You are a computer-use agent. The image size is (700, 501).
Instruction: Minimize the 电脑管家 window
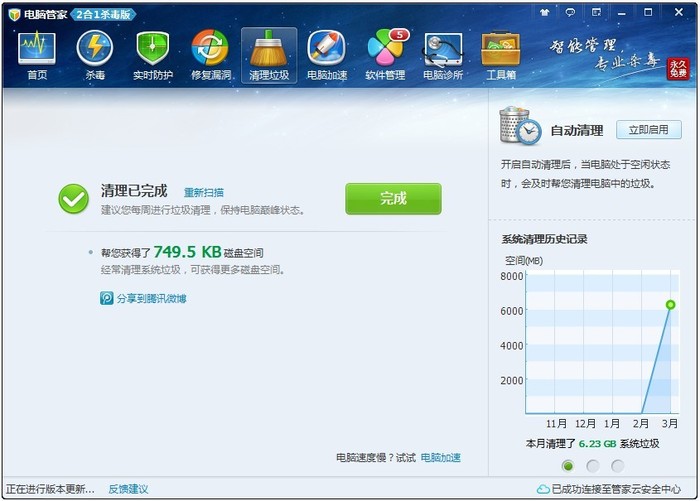pyautogui.click(x=621, y=13)
